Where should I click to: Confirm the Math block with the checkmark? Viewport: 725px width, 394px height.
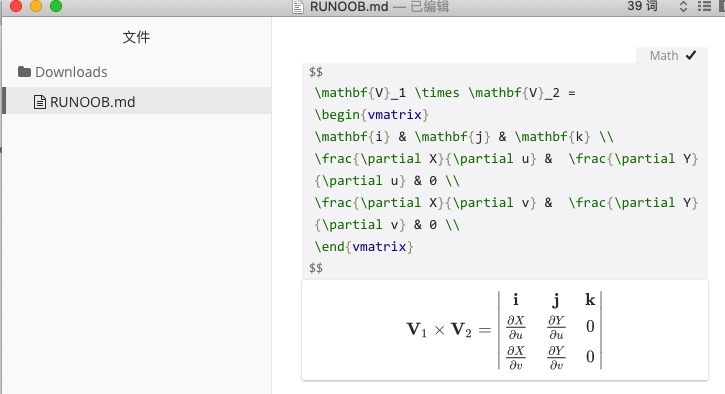pyautogui.click(x=691, y=55)
